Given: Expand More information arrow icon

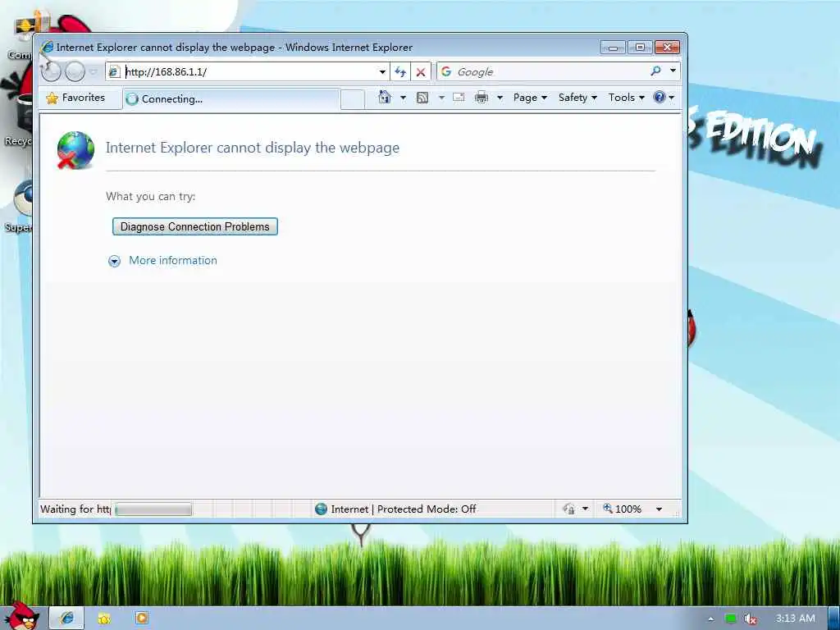Looking at the screenshot, I should coord(114,261).
